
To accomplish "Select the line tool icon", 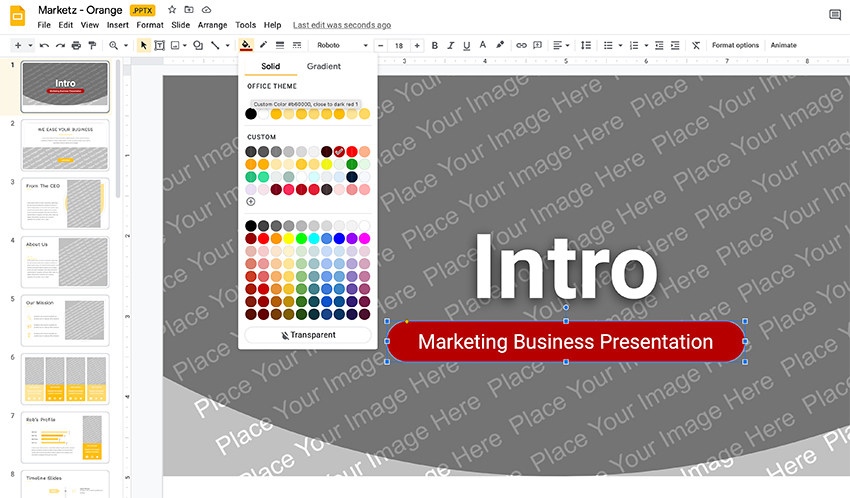I will (215, 46).
